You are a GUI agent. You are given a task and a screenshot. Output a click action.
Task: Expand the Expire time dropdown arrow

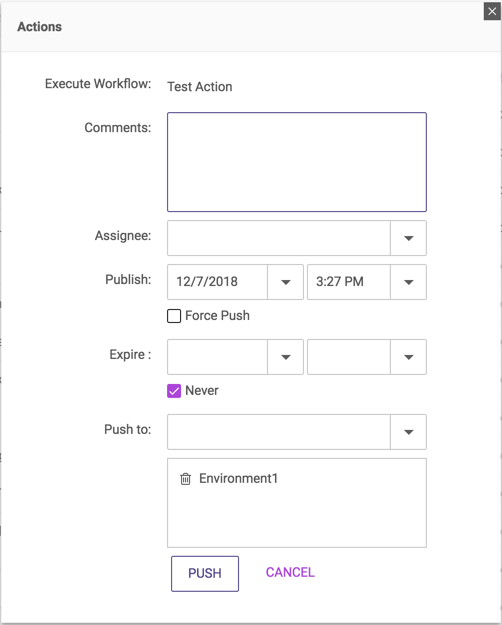pyautogui.click(x=408, y=357)
